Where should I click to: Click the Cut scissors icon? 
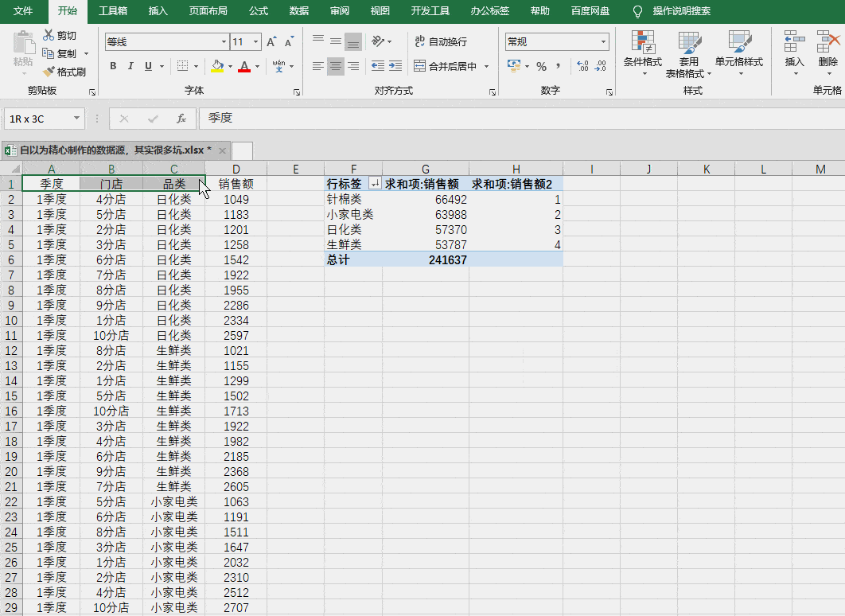pyautogui.click(x=49, y=36)
